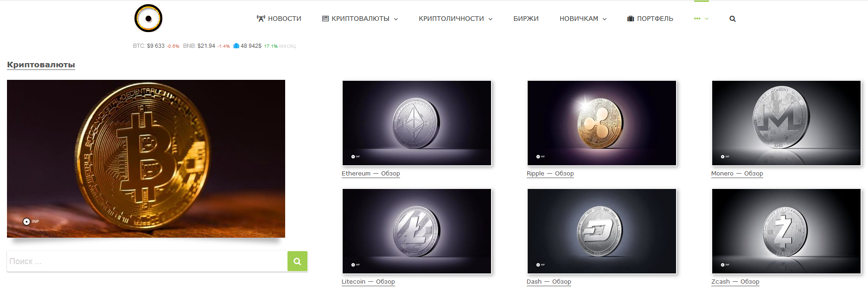Image resolution: width=868 pixels, height=305 pixels.
Task: Click the Криптовалюты section heading link
Action: pyautogui.click(x=41, y=65)
